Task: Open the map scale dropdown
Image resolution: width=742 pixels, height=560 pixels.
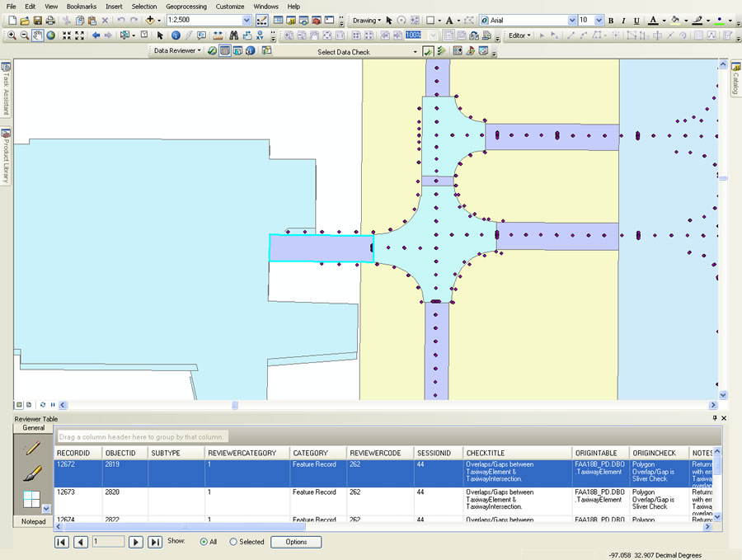Action: [247, 21]
